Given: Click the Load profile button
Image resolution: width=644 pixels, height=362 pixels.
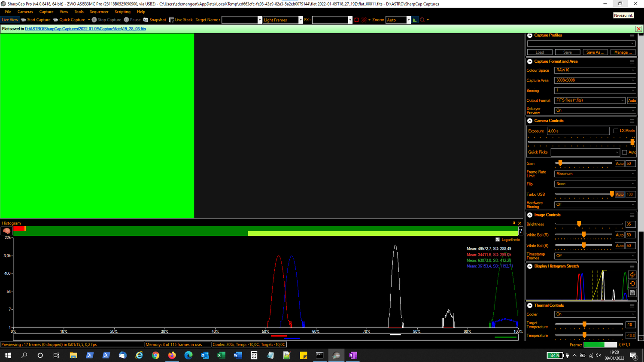Looking at the screenshot, I should pyautogui.click(x=540, y=52).
